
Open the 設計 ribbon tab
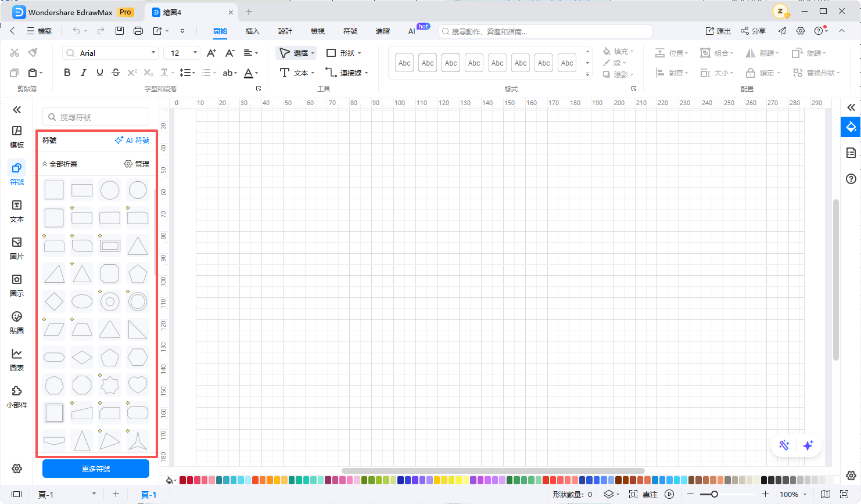pos(285,31)
